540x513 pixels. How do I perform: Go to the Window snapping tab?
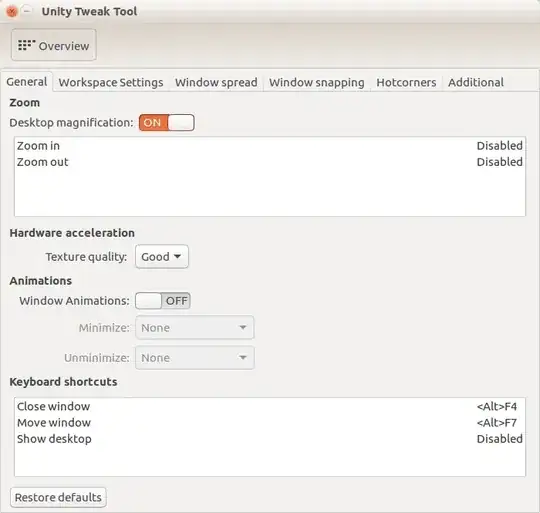point(317,83)
